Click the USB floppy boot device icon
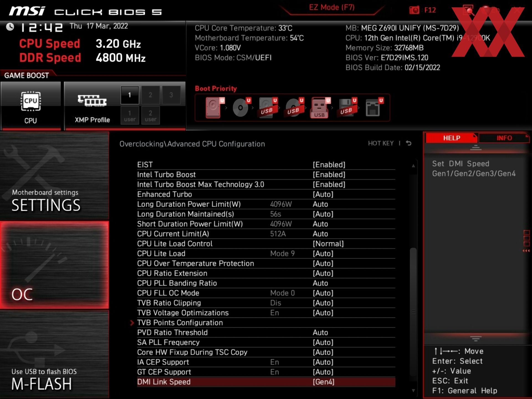 347,108
